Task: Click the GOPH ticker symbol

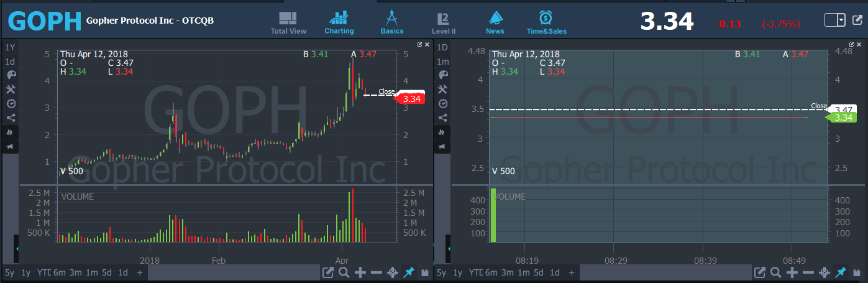Action: (x=44, y=21)
